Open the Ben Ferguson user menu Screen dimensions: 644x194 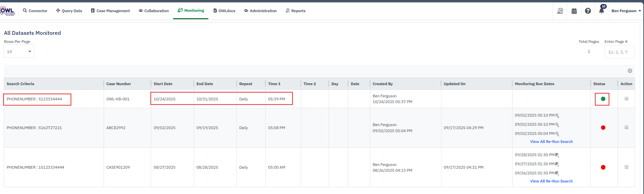click(x=626, y=11)
